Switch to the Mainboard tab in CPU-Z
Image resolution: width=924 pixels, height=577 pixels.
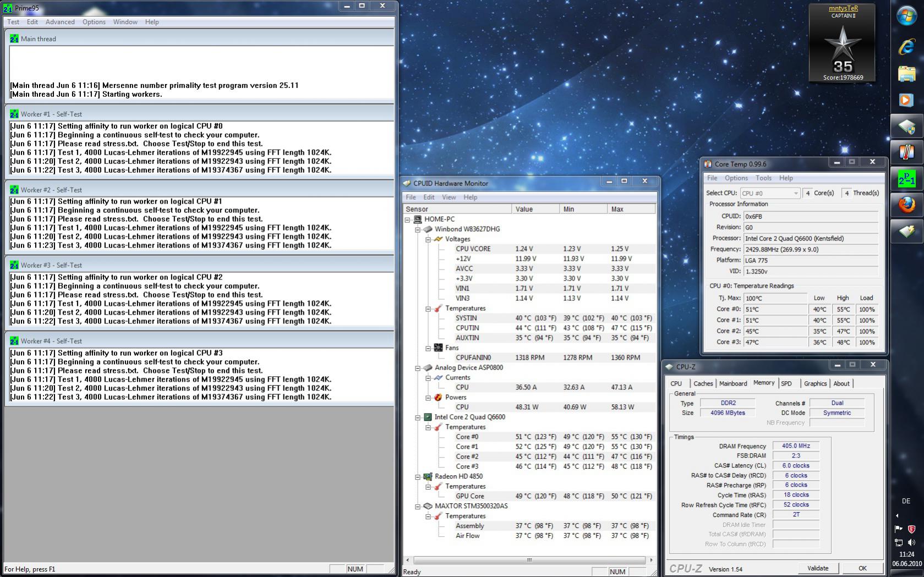(x=733, y=383)
